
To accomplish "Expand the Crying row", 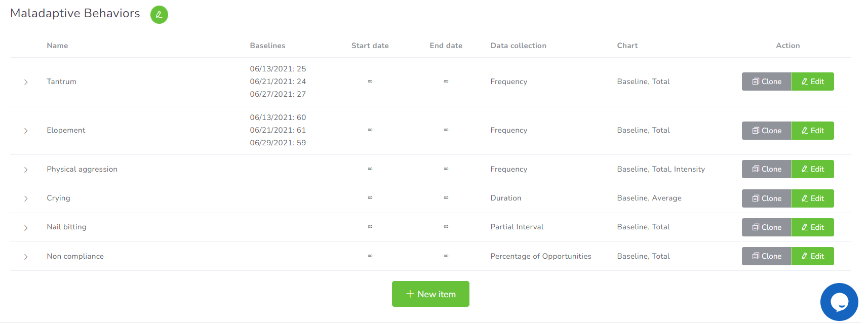I will coord(26,198).
